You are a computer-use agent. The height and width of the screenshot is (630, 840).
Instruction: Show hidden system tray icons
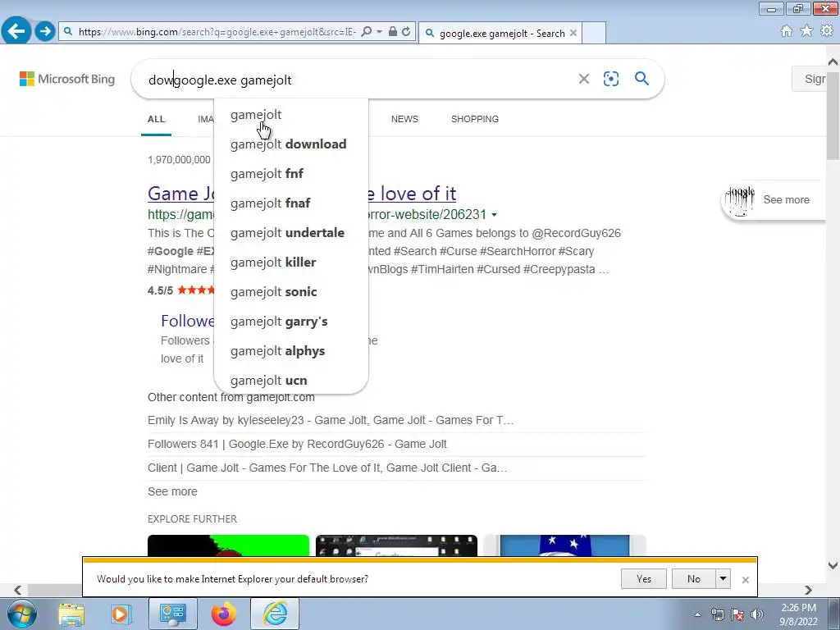(697, 614)
